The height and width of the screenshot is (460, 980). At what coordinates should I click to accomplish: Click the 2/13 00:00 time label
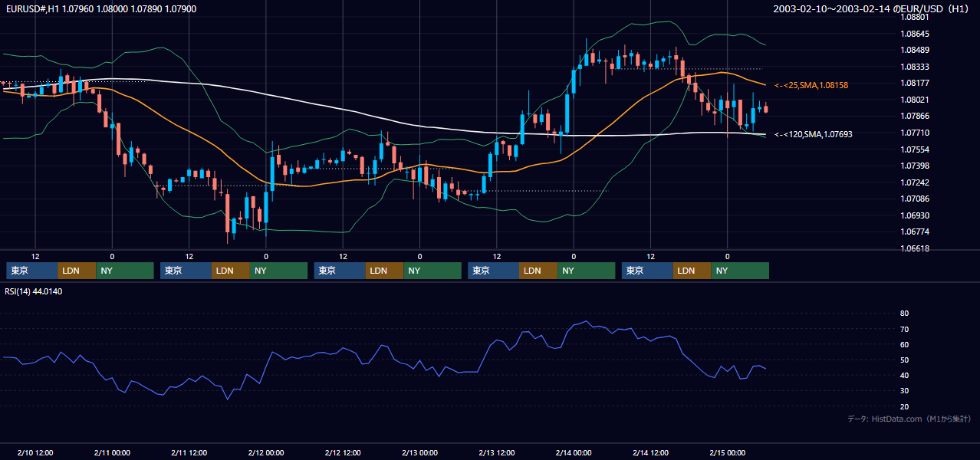[419, 452]
